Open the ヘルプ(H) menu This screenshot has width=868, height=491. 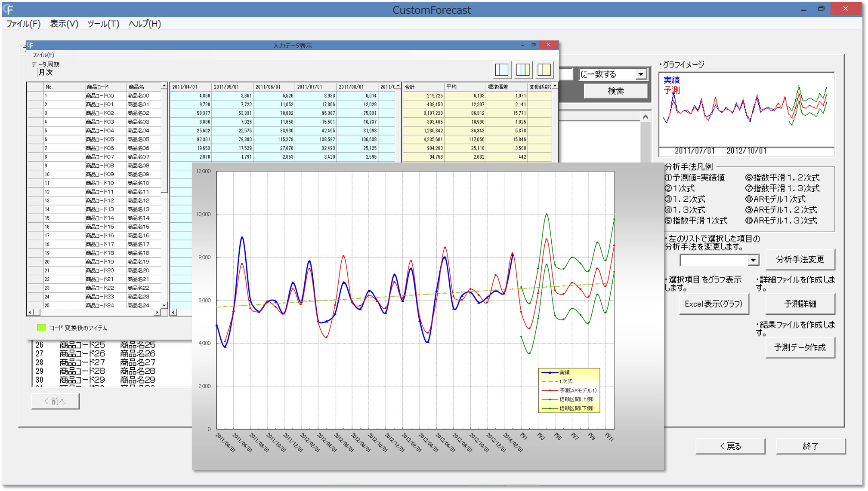tap(145, 24)
